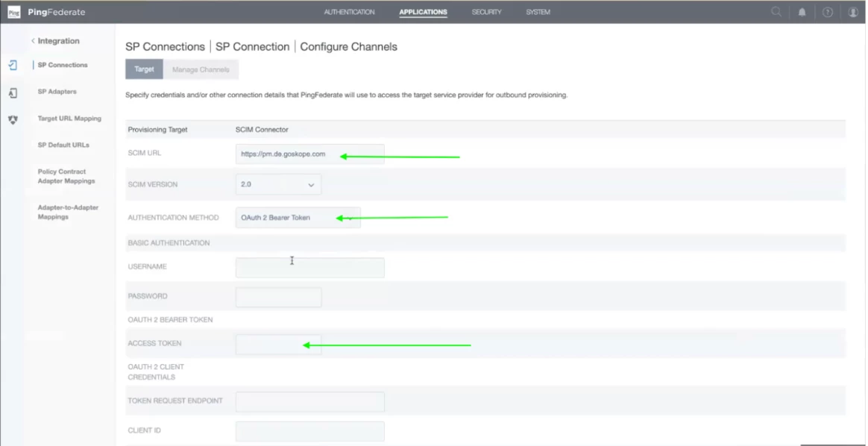Click into the USERNAME field
The width and height of the screenshot is (868, 446).
(x=310, y=267)
